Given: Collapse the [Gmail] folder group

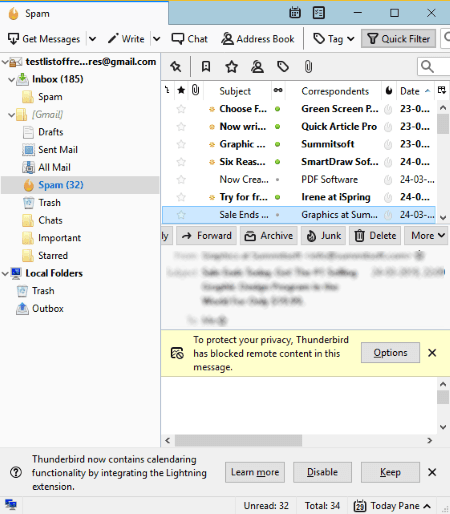Looking at the screenshot, I should coord(11,115).
